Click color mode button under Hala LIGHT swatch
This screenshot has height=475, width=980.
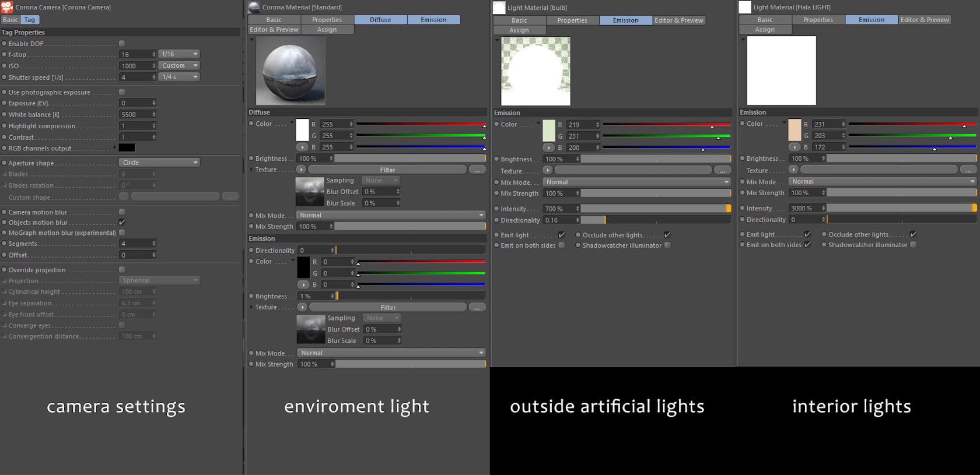coord(794,147)
